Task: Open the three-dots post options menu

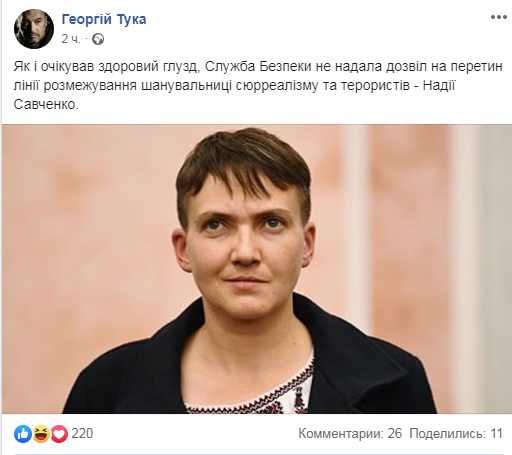Action: pos(498,17)
